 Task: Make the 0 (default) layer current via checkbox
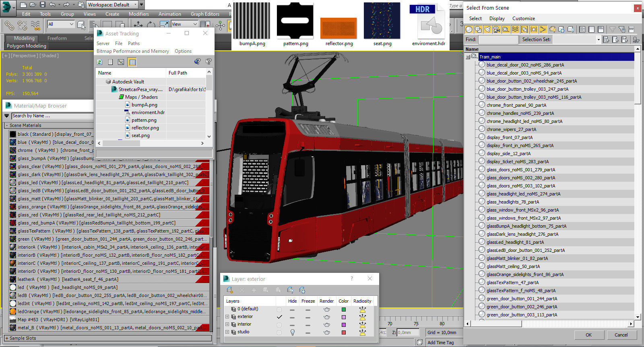click(x=279, y=309)
